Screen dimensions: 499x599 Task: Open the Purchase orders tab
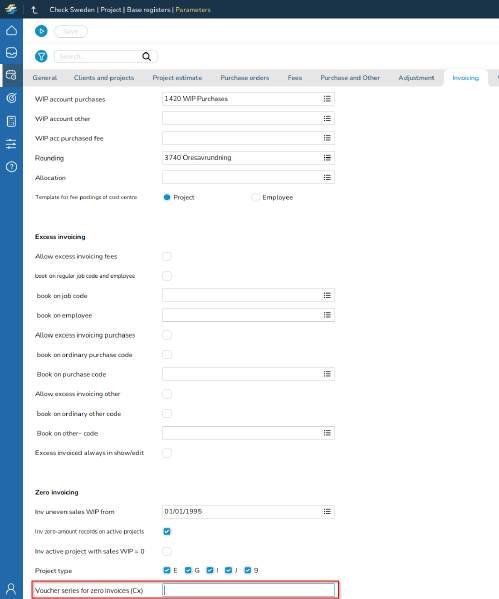click(x=245, y=78)
